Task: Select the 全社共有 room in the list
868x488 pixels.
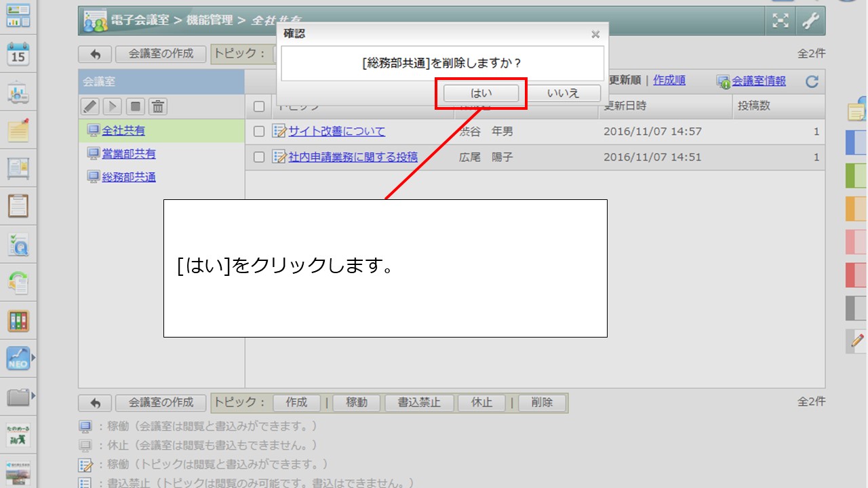Action: (123, 131)
